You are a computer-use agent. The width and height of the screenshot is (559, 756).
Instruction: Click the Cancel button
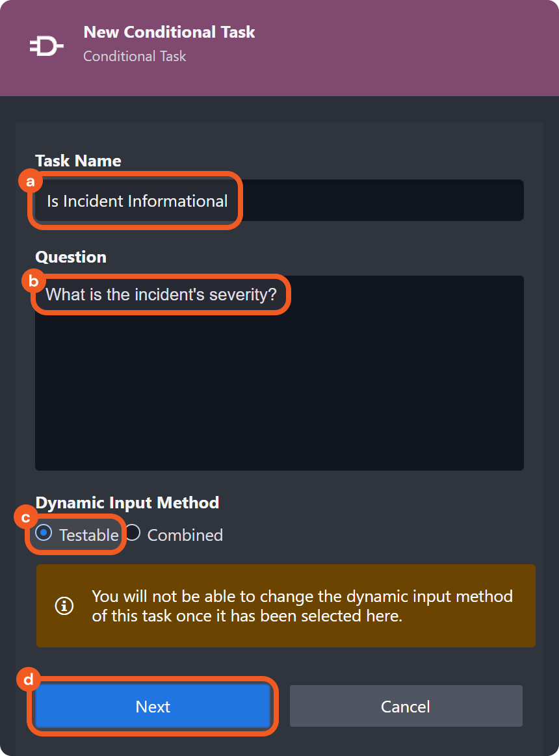pos(406,707)
